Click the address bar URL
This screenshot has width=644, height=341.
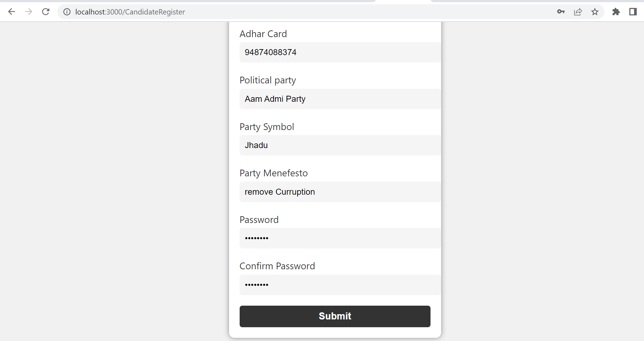130,12
